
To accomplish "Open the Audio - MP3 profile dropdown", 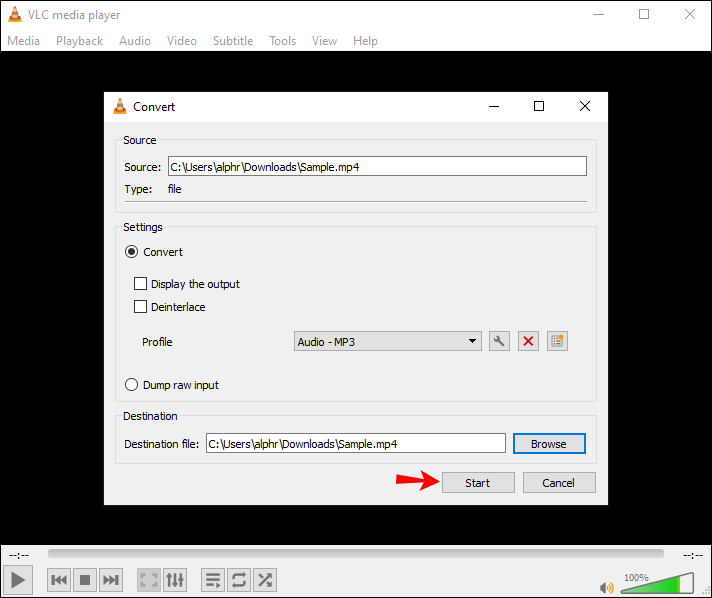I will [388, 341].
